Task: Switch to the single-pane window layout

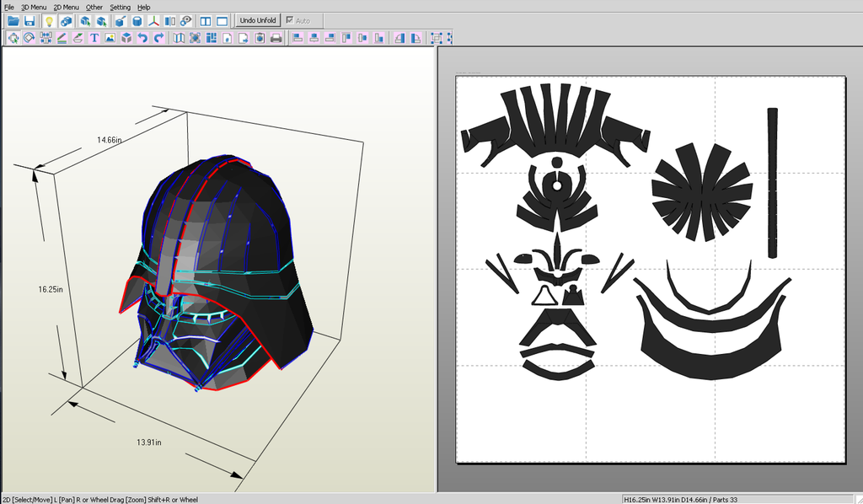Action: (x=222, y=20)
